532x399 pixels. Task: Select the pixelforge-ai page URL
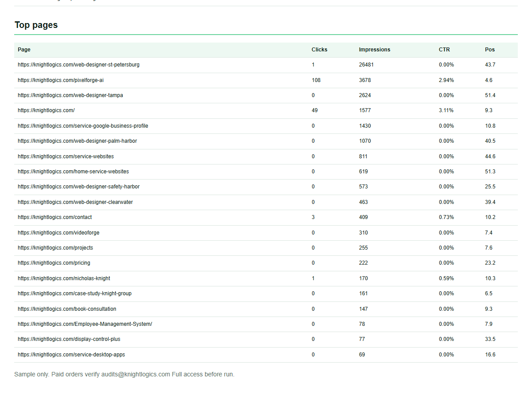click(x=61, y=80)
